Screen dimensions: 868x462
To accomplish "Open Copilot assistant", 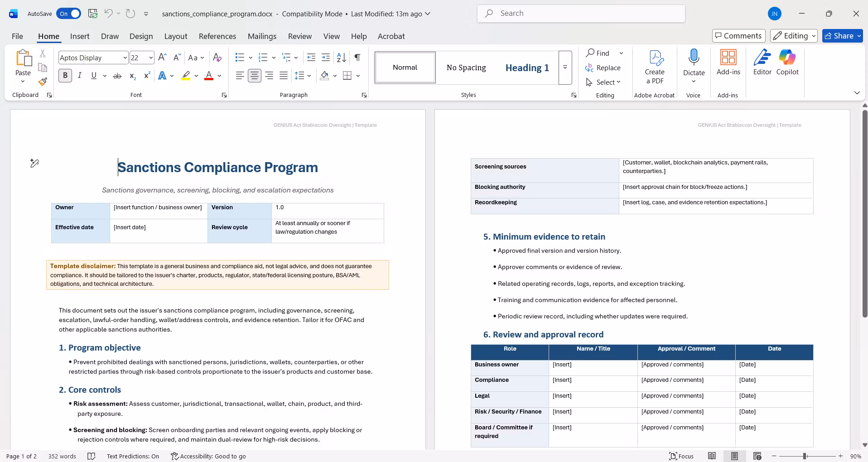I will coord(787,63).
